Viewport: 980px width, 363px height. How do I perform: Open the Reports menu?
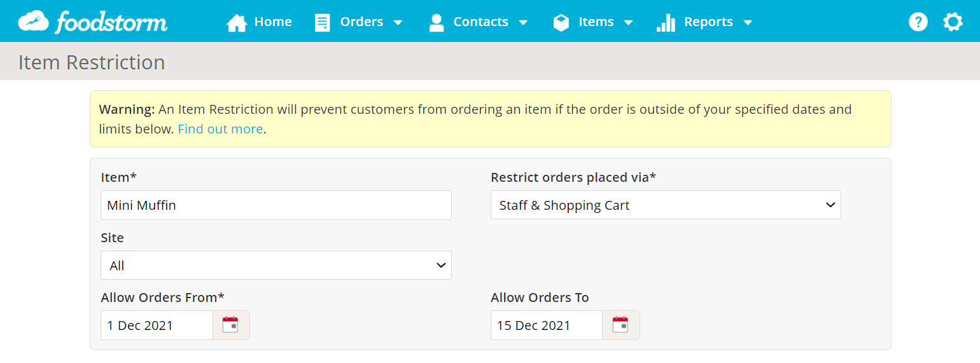[x=708, y=22]
